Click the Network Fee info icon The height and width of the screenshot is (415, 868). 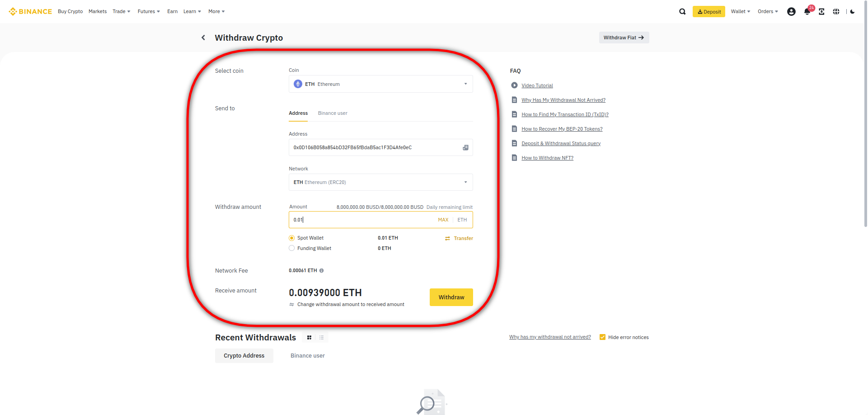click(x=322, y=270)
